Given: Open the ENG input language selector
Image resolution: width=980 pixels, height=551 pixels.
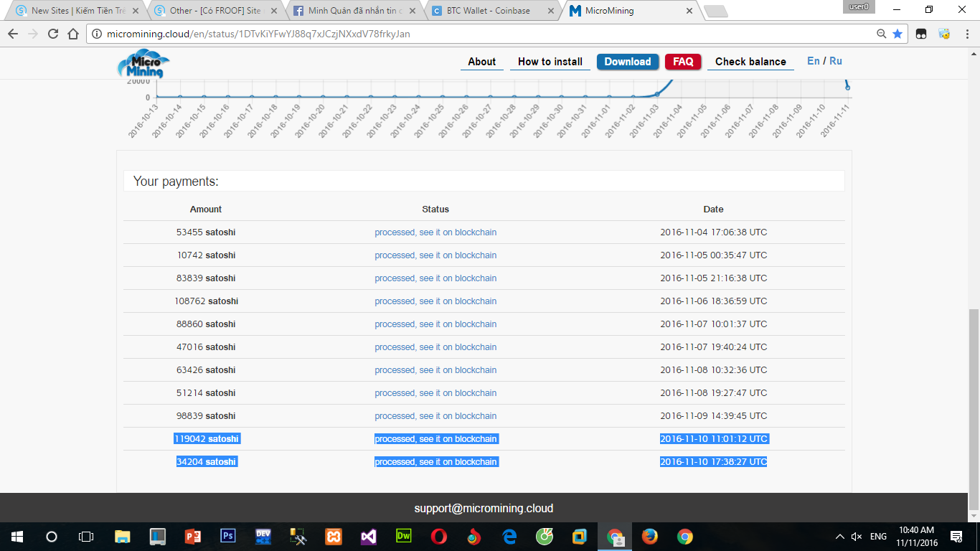Looking at the screenshot, I should coord(878,537).
